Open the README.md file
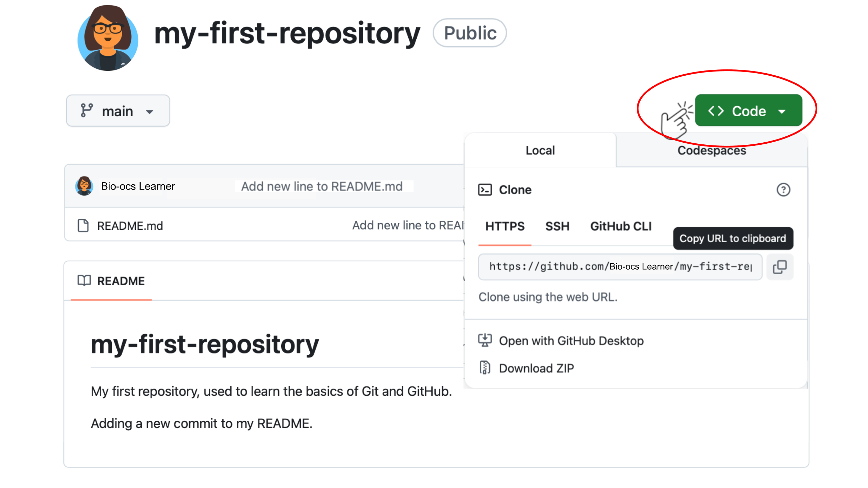The width and height of the screenshot is (868, 488). click(x=130, y=226)
